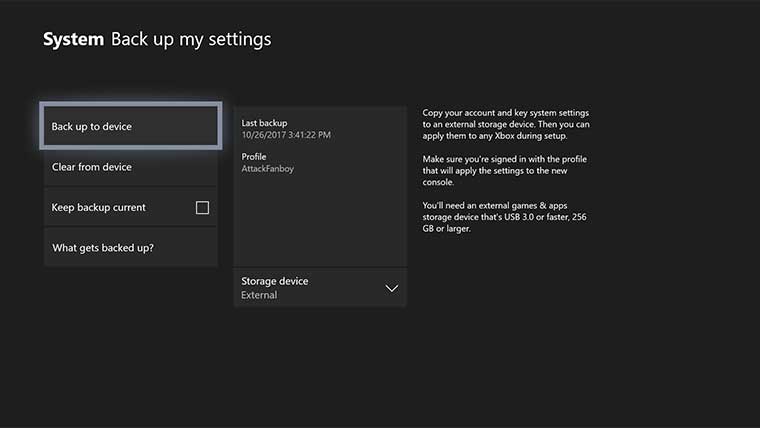Click the External storage value text

pyautogui.click(x=259, y=296)
